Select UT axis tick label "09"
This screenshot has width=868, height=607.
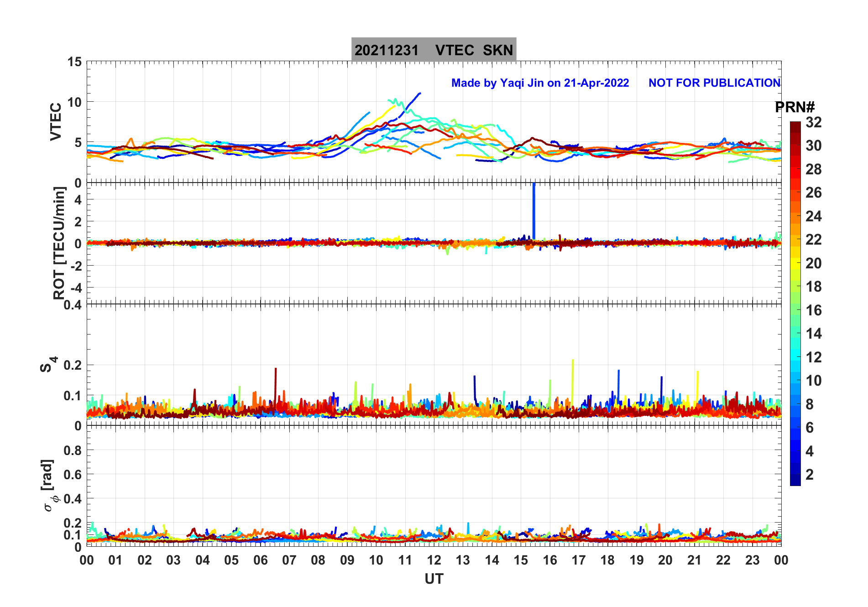347,560
